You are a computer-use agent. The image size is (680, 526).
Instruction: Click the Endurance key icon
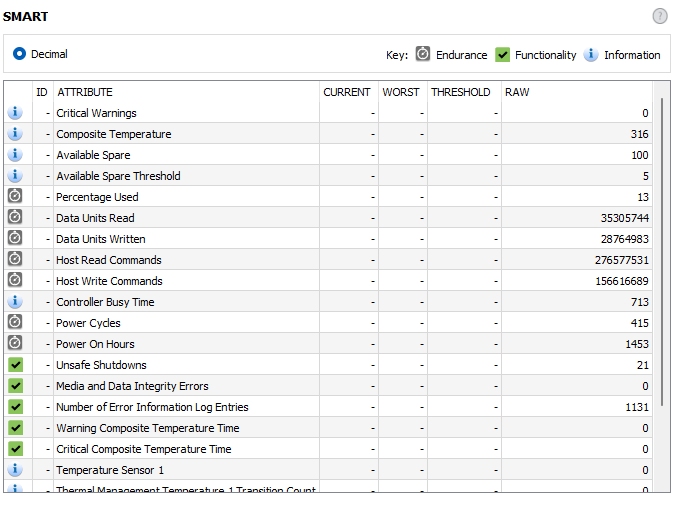point(423,54)
